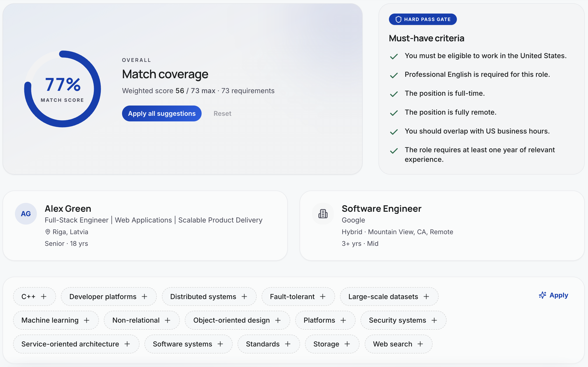The height and width of the screenshot is (367, 588).
Task: Click the plus icon on Security systems
Action: [x=434, y=320]
